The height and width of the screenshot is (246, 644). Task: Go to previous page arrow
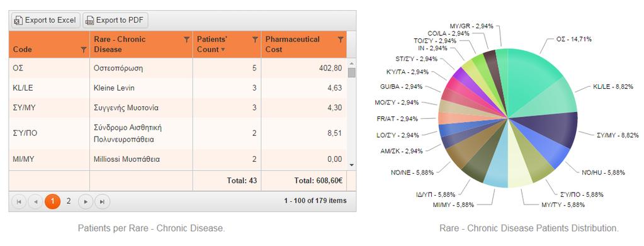tap(36, 202)
